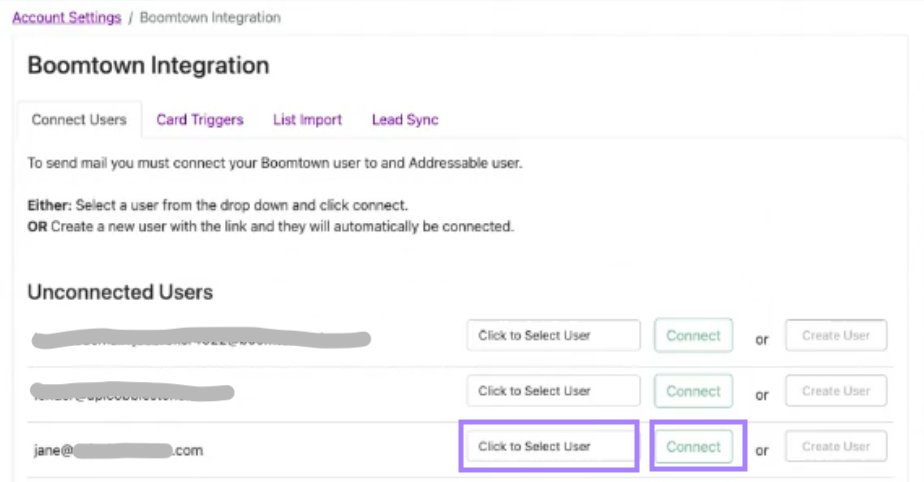This screenshot has width=924, height=482.
Task: Expand Click to Select User dropdown in second row
Action: click(x=553, y=391)
